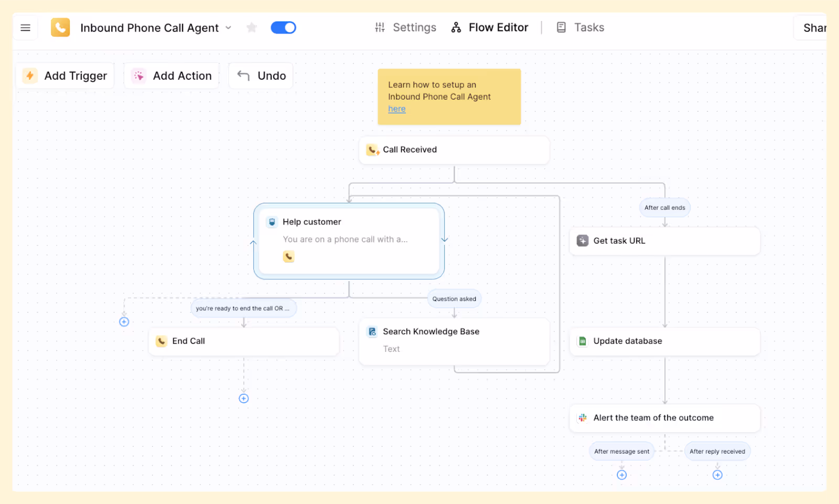Screen dimensions: 839x504
Task: Switch to the Flow Editor tab
Action: pyautogui.click(x=489, y=27)
